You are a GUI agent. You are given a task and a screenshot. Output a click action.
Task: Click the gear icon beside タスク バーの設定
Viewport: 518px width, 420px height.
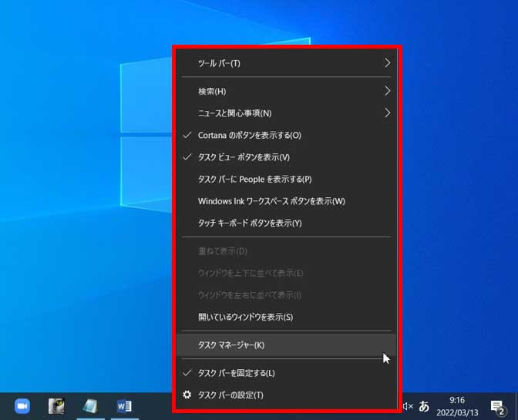tap(187, 395)
